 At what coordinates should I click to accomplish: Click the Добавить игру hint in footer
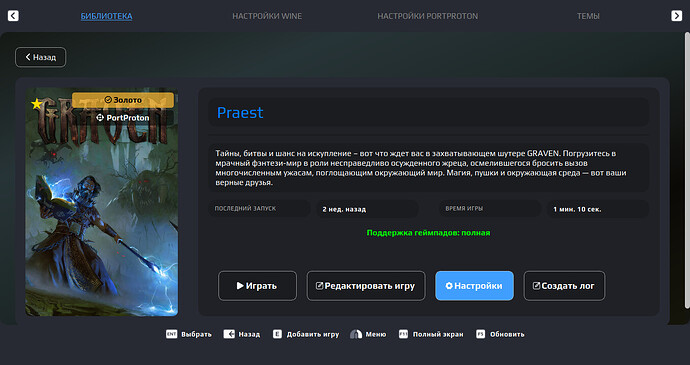pos(306,334)
